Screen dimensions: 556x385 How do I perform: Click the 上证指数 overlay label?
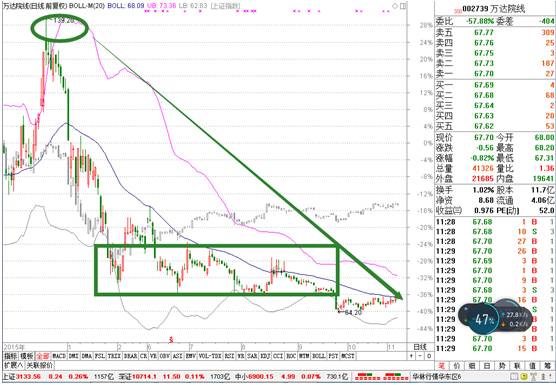(x=226, y=6)
